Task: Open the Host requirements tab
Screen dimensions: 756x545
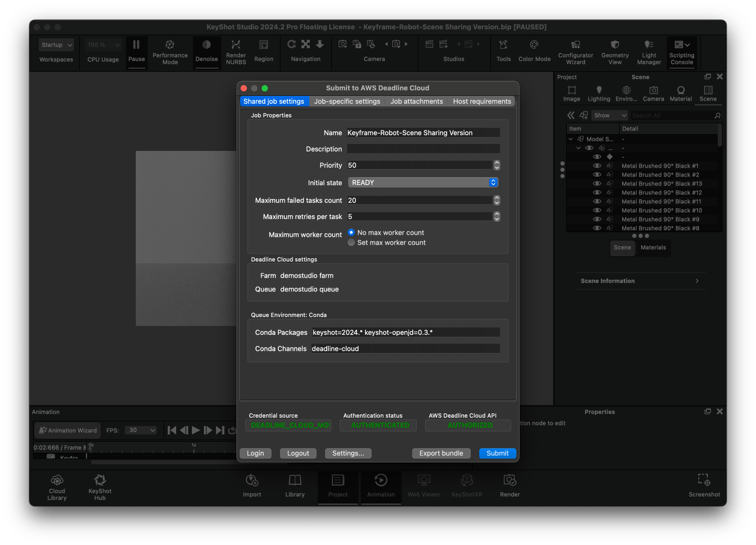Action: pyautogui.click(x=482, y=101)
